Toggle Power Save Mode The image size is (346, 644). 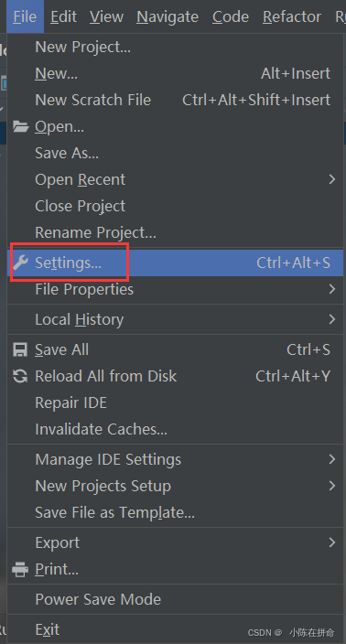[175, 599]
